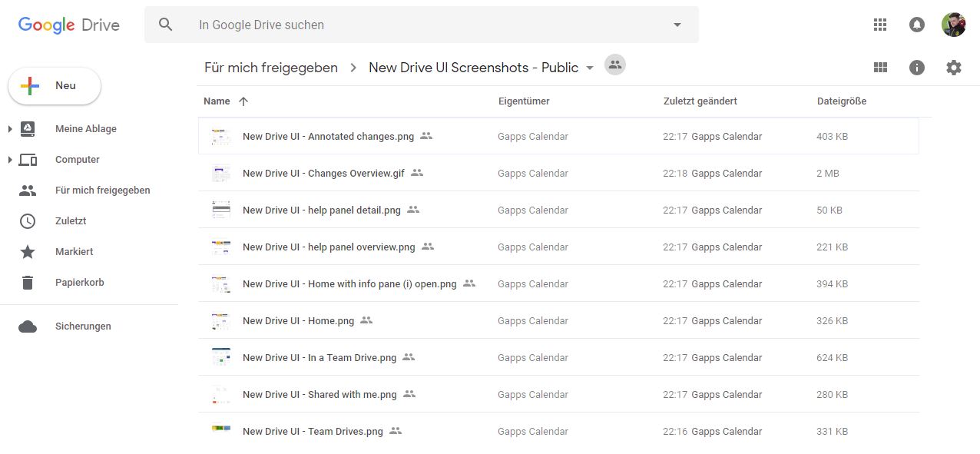Click the search magnifier icon

[166, 25]
